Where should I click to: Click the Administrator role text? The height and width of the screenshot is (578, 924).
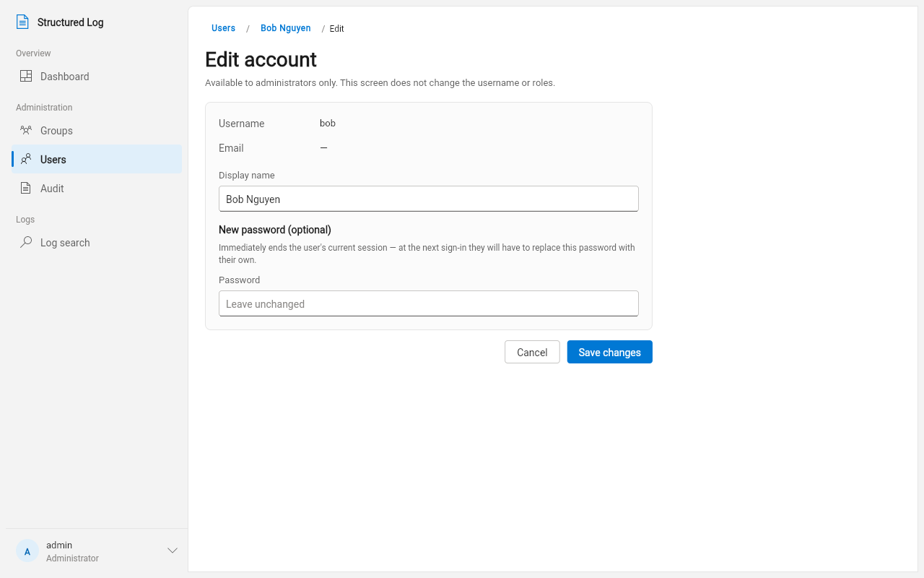(x=72, y=558)
